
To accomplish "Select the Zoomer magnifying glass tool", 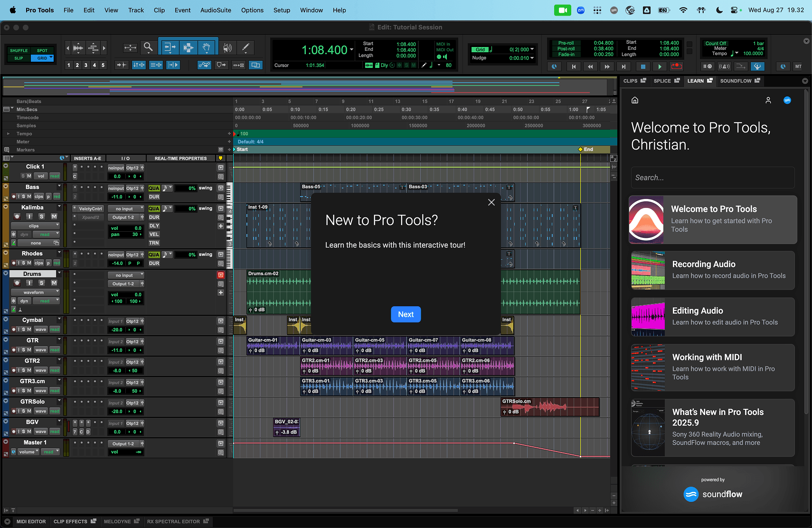I will [x=148, y=47].
